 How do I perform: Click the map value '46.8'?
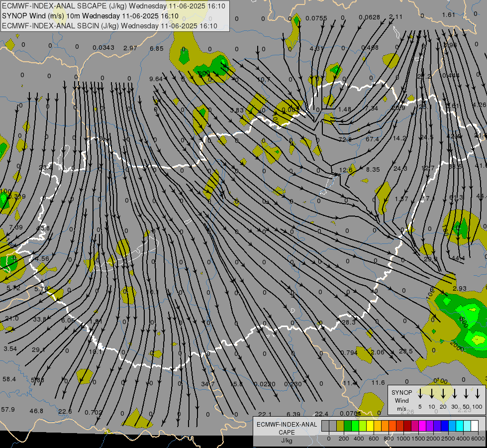pos(36,411)
